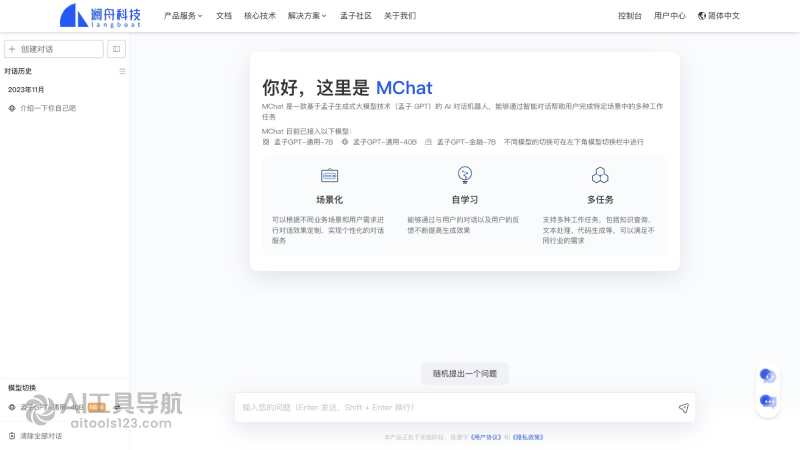Go to 用户中心
This screenshot has height=450, width=800.
669,16
